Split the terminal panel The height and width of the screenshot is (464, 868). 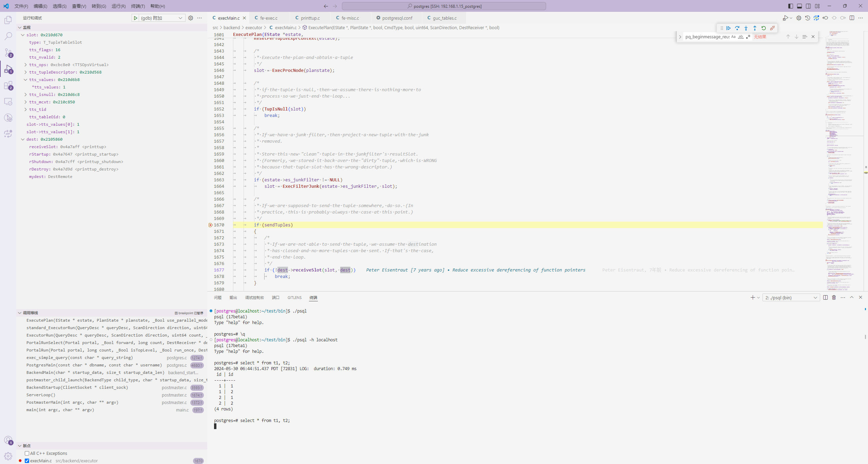point(825,298)
